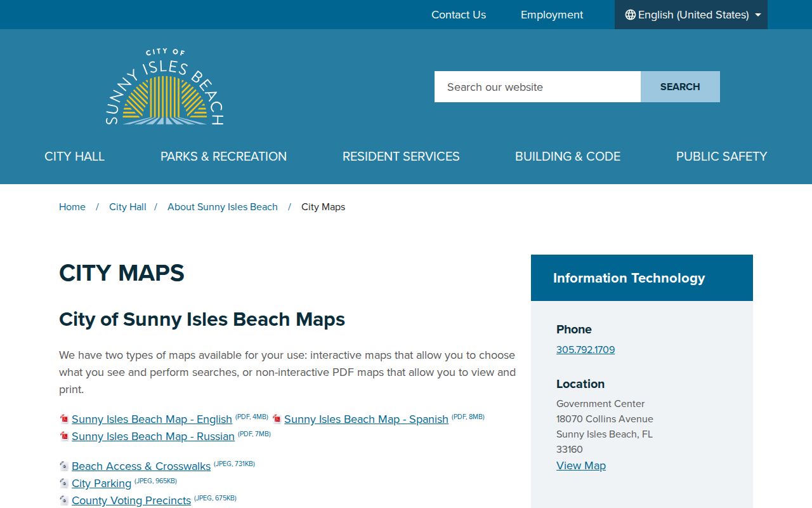
Task: Open the PARKS & RECREATION menu
Action: (x=223, y=156)
